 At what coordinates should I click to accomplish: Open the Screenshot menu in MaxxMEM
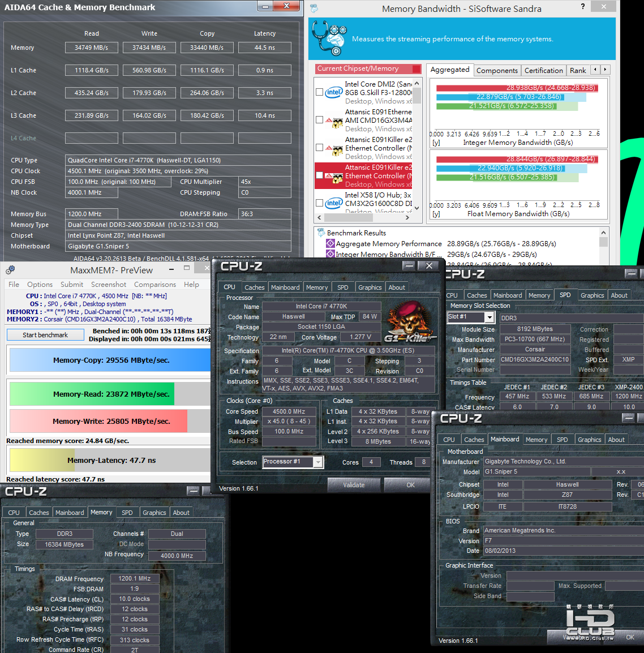point(109,284)
